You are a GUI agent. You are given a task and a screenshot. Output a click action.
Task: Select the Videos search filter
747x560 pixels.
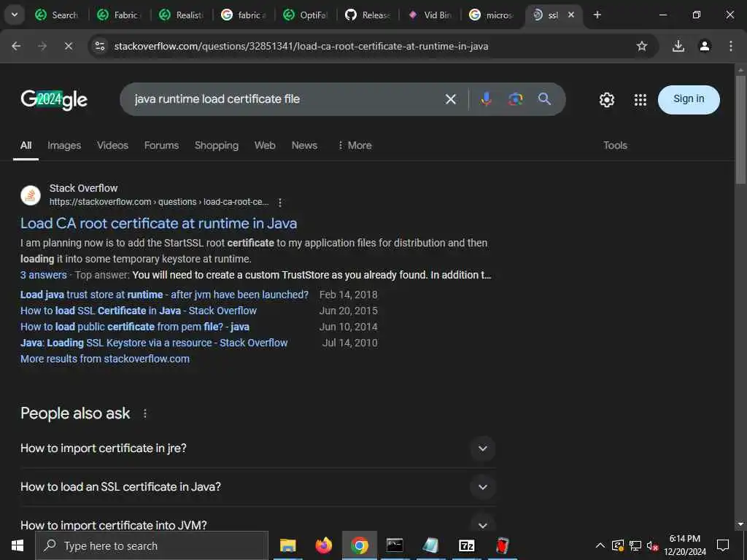[113, 146]
